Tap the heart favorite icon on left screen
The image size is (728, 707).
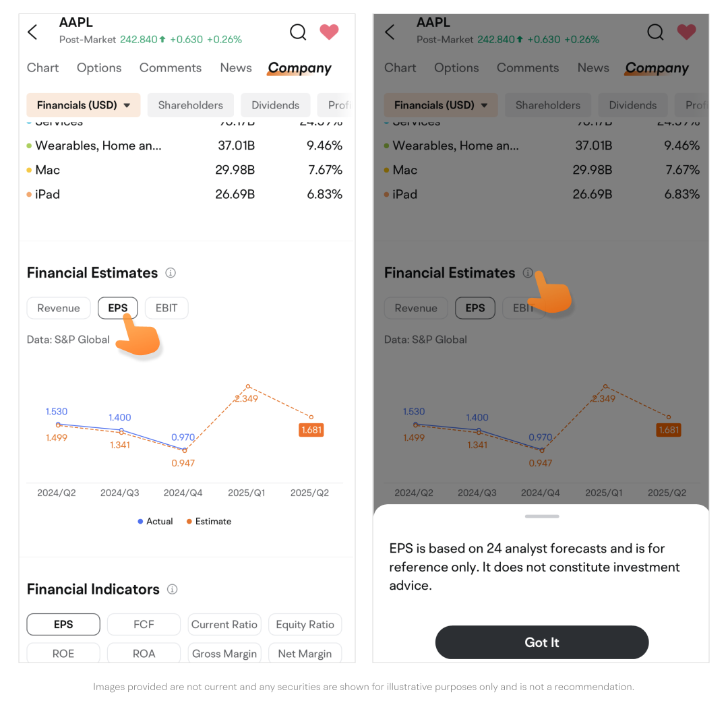coord(329,32)
